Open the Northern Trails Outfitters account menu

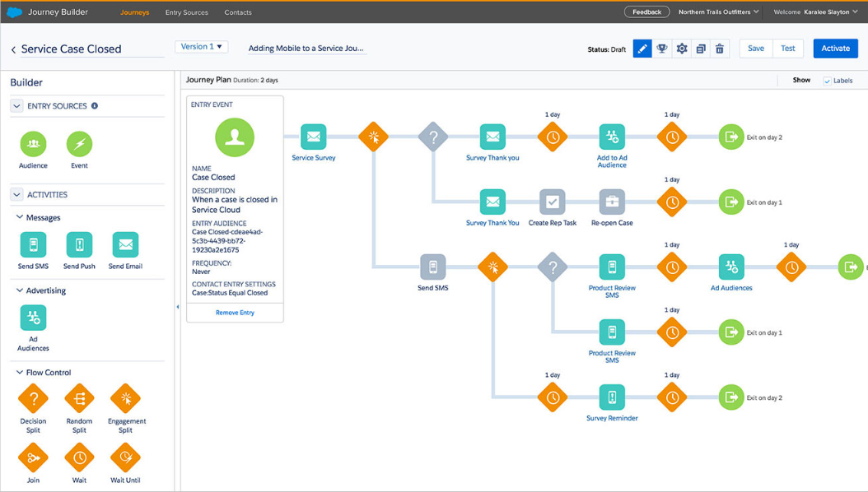coord(719,12)
